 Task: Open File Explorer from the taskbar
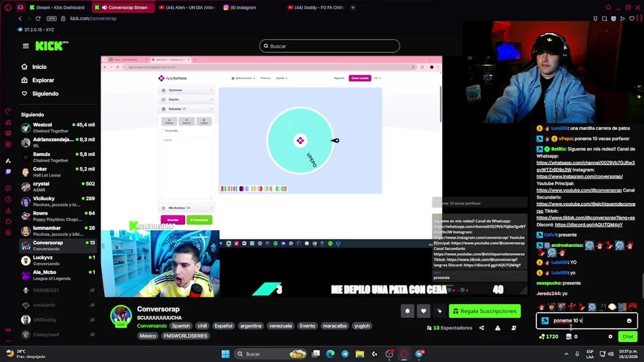point(360,354)
